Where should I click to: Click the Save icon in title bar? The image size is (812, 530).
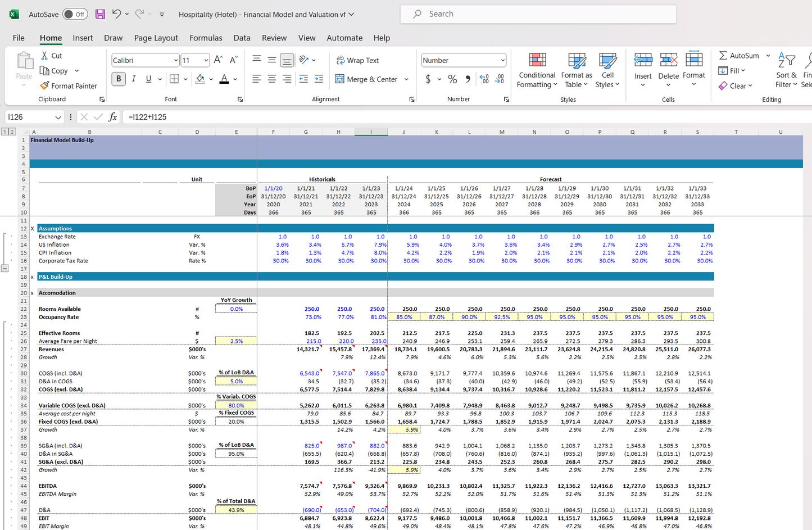pos(100,14)
